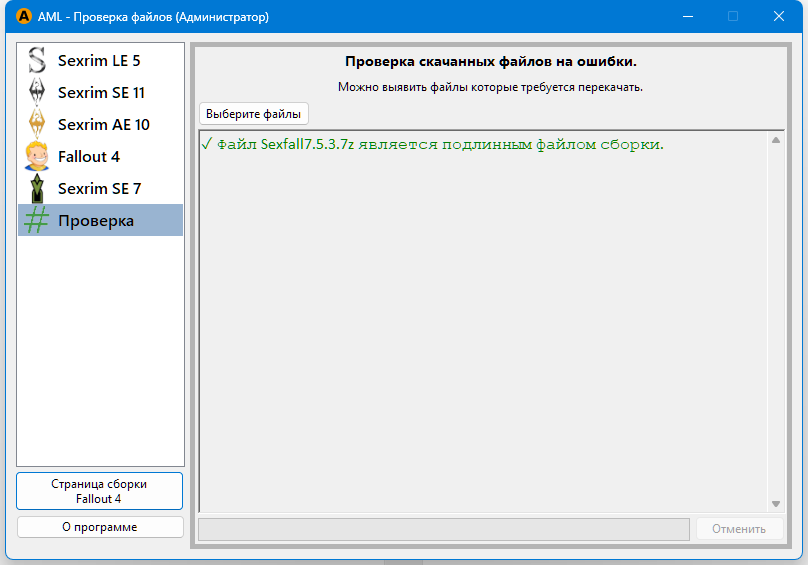Click the golden dragon icon for Sexrim AE 10

click(x=37, y=124)
